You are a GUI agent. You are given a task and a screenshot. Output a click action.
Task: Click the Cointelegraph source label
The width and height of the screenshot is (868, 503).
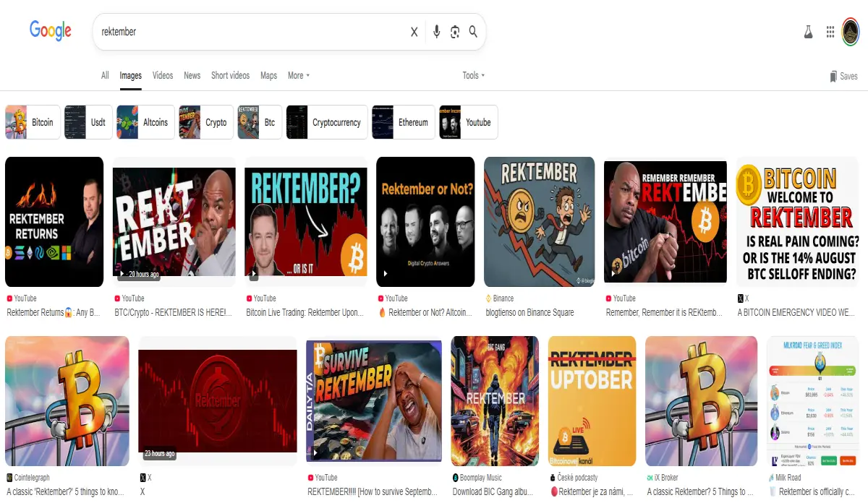click(28, 478)
